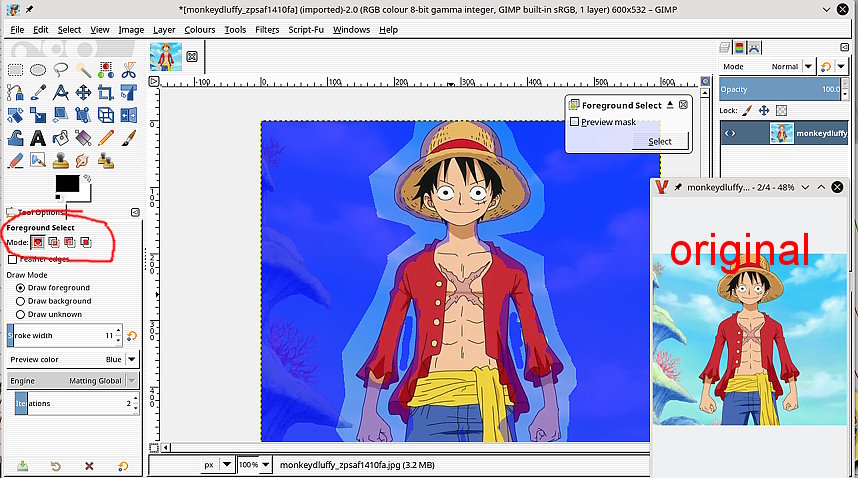Toggle Lock alpha channel icon
Image resolution: width=858 pixels, height=478 pixels.
coord(781,110)
